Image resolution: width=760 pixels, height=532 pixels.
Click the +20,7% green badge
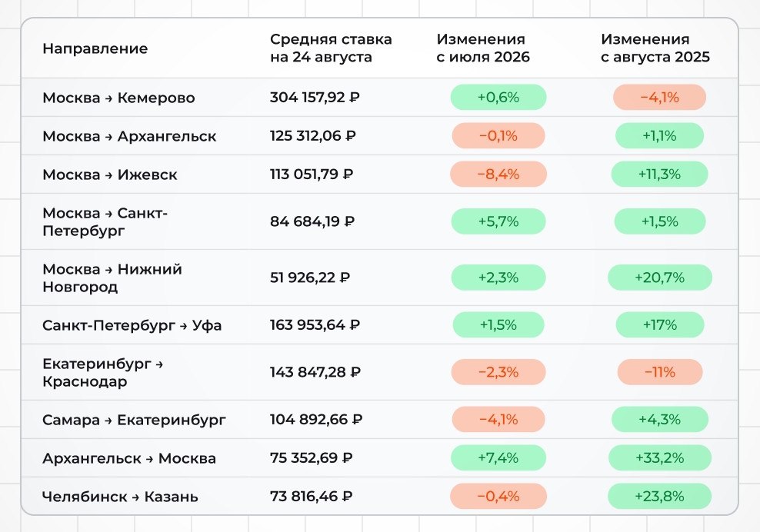click(660, 277)
